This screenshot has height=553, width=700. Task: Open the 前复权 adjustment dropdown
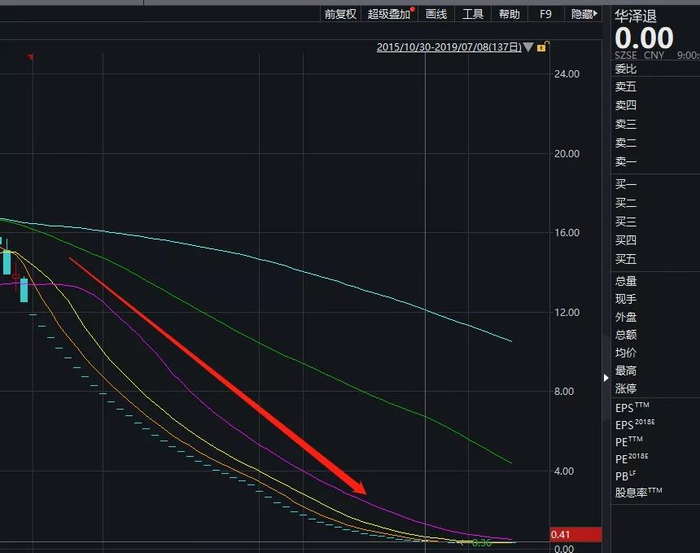coord(340,14)
